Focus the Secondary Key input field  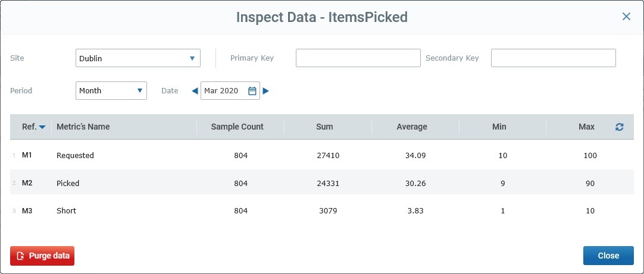[553, 58]
